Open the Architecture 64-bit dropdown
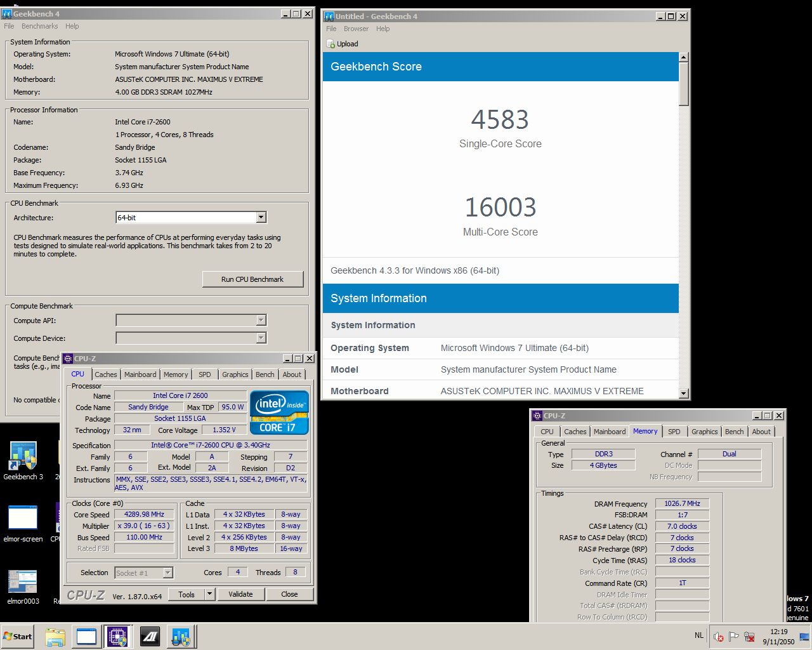812x650 pixels. coord(261,218)
